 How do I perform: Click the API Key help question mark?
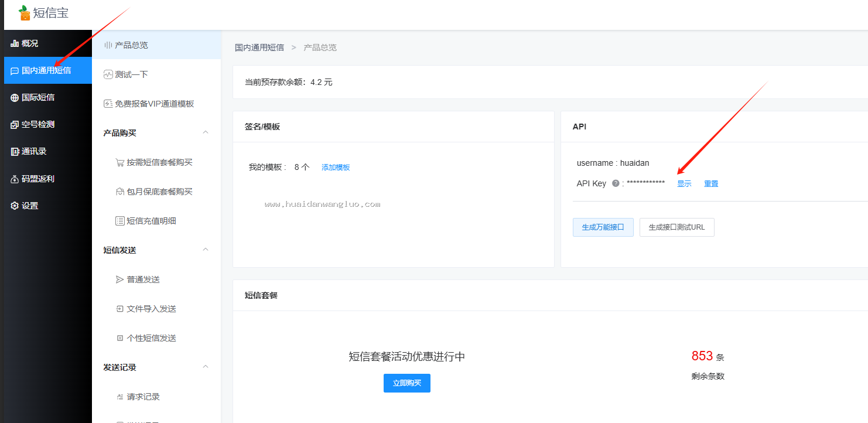click(616, 183)
